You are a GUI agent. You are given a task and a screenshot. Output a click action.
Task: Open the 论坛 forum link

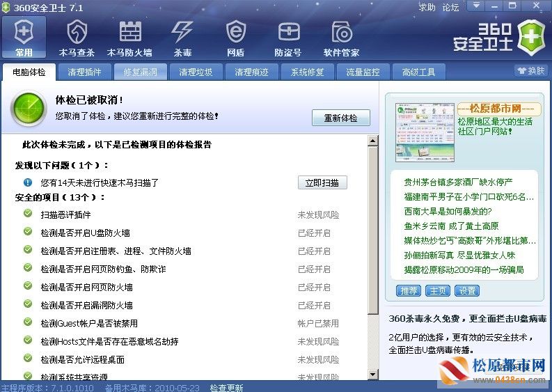pos(450,7)
